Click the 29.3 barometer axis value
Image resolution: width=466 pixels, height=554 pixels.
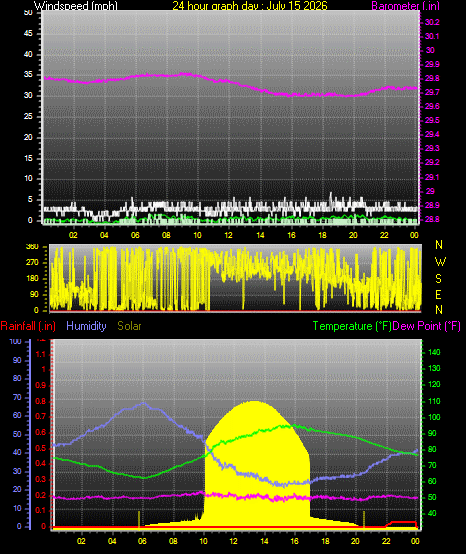point(432,148)
